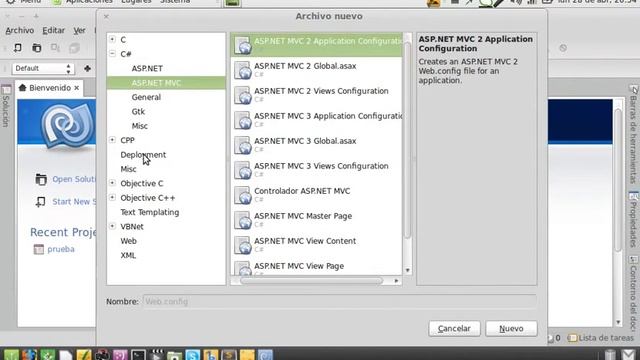The height and width of the screenshot is (360, 640).
Task: Close the Bienvenido tab
Action: tap(76, 88)
